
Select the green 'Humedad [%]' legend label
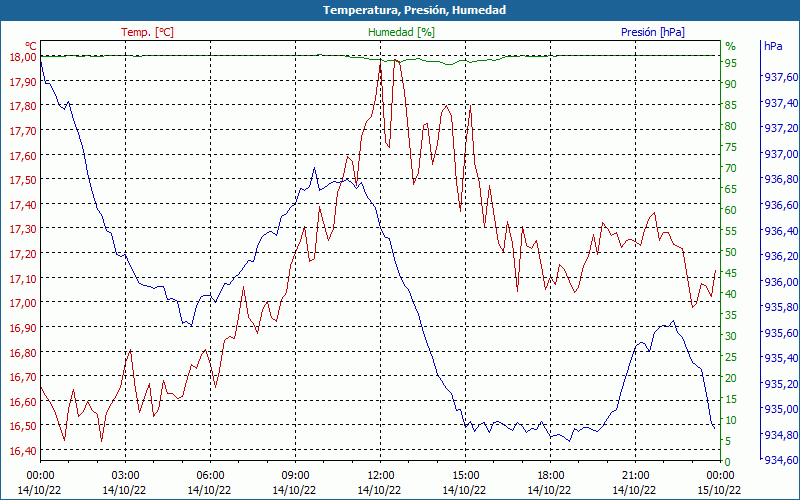(x=401, y=32)
